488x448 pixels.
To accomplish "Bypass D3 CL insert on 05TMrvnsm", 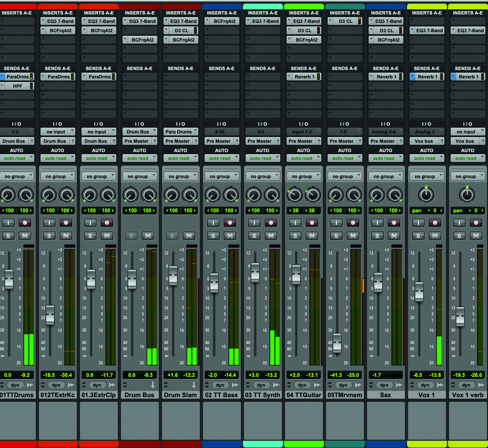I will tap(330, 21).
